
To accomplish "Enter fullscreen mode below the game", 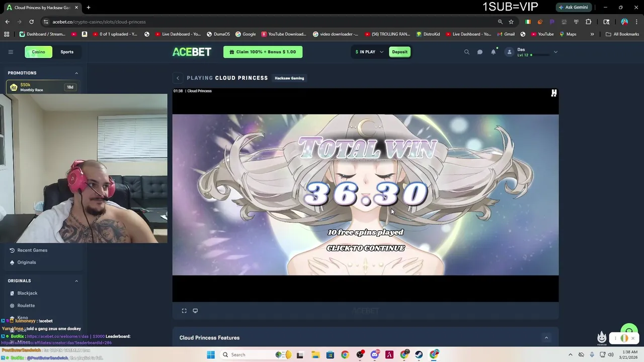I will click(x=184, y=311).
